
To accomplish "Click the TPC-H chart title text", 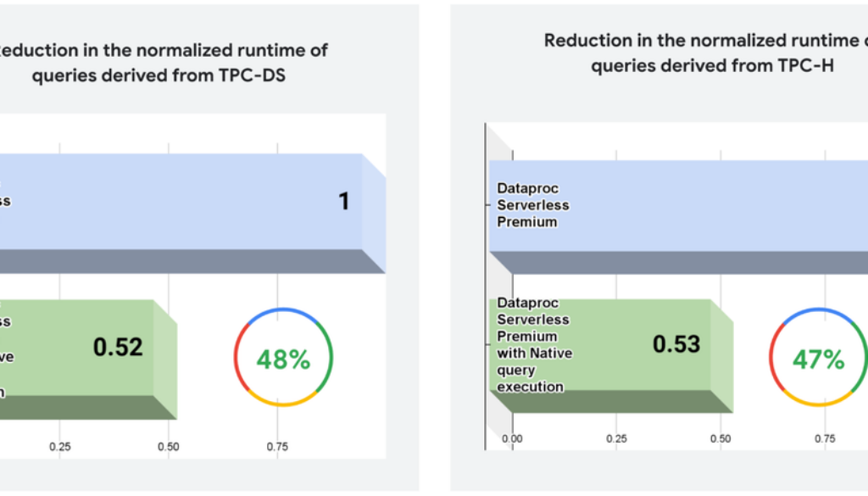I will [712, 53].
